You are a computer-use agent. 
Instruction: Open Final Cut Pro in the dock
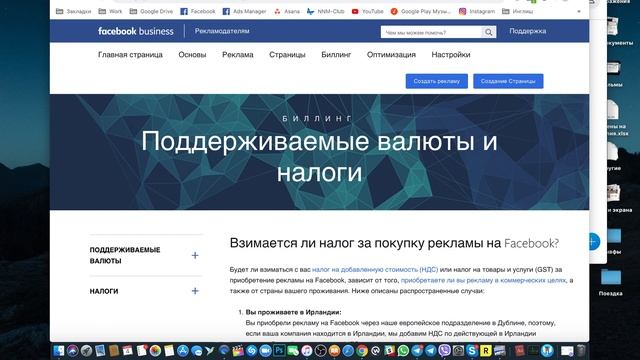(238, 350)
